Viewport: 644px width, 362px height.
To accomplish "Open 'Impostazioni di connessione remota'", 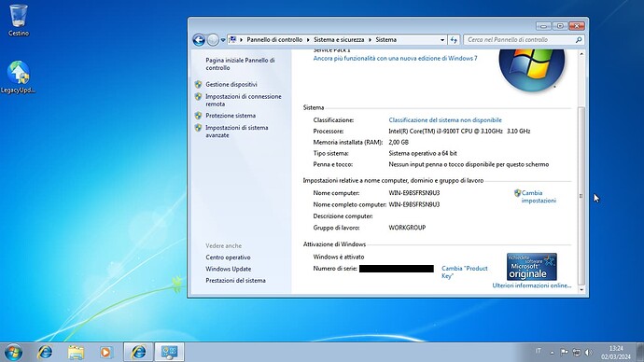I will (x=244, y=100).
